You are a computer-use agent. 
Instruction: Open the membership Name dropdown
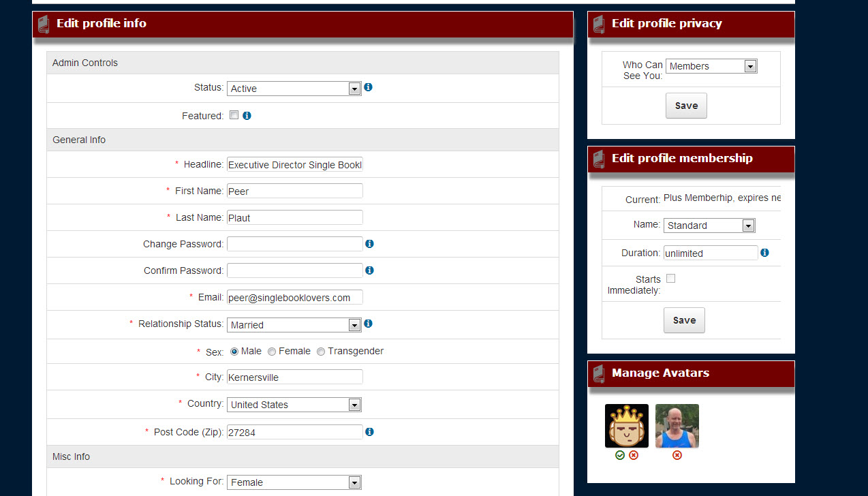(x=709, y=226)
